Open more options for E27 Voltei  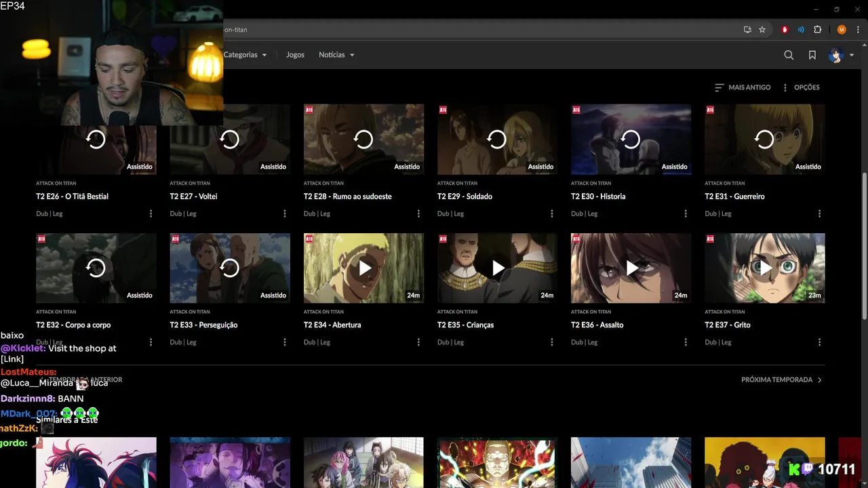click(x=284, y=213)
